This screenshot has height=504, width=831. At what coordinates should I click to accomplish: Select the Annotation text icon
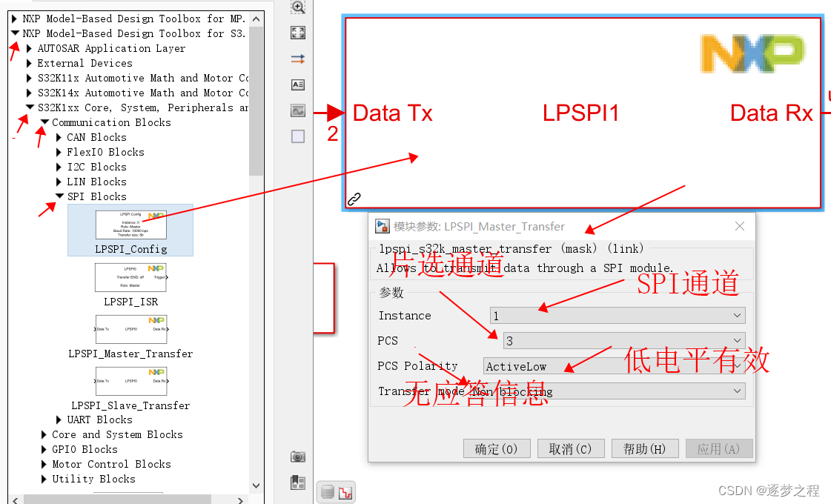click(x=297, y=84)
